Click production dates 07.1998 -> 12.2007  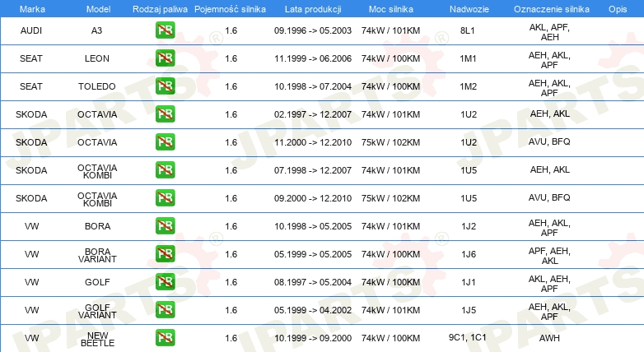click(313, 170)
